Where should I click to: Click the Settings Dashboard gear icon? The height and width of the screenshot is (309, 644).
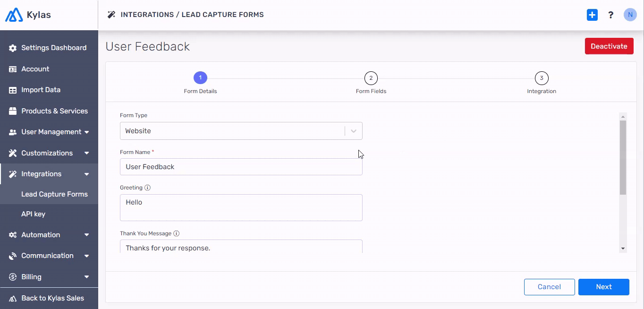(x=13, y=48)
